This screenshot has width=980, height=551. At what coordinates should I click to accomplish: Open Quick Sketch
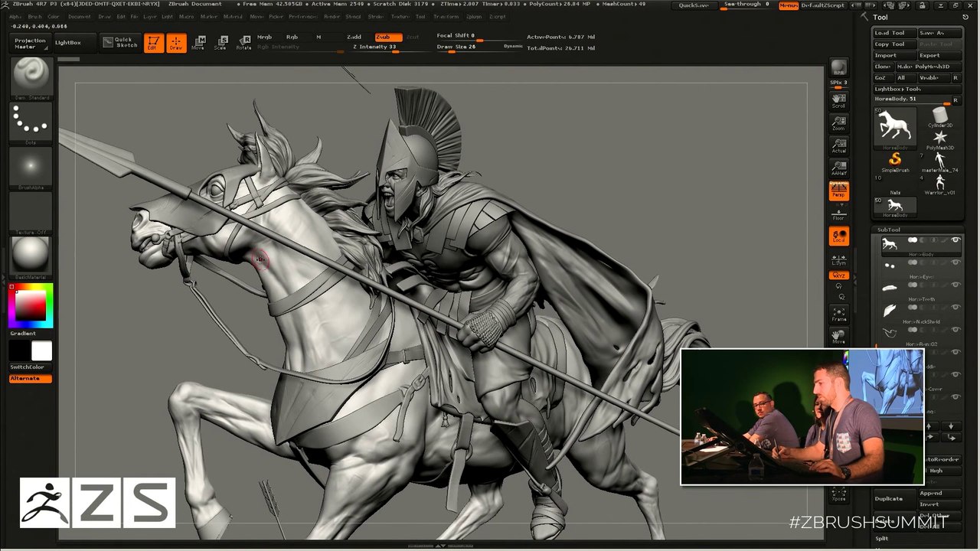pos(120,42)
